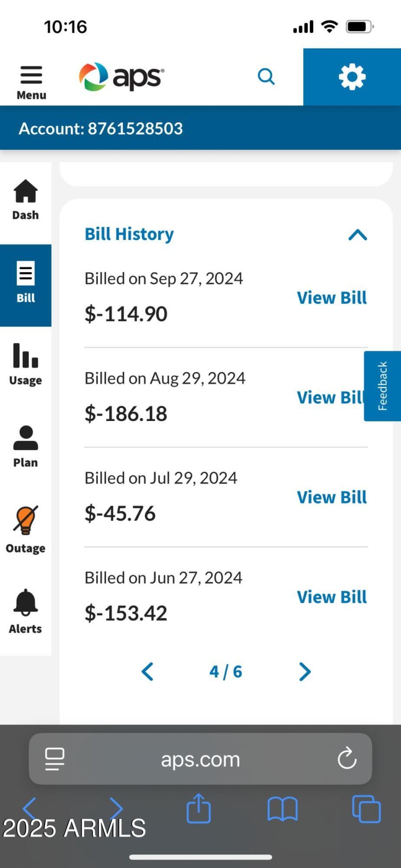Viewport: 401px width, 868px height.
Task: Open the Outage lightbulb section
Action: [x=26, y=530]
